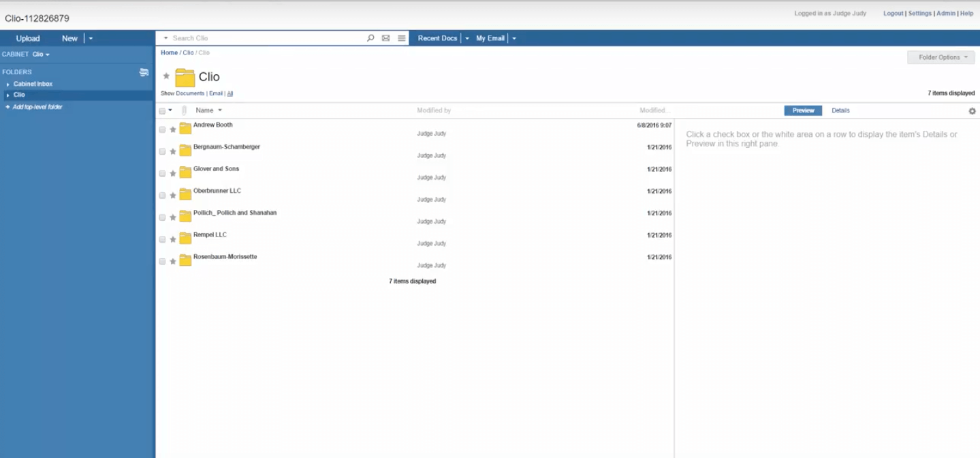
Task: Tick the checkbox for Oberbrunner LLC
Action: click(x=162, y=196)
